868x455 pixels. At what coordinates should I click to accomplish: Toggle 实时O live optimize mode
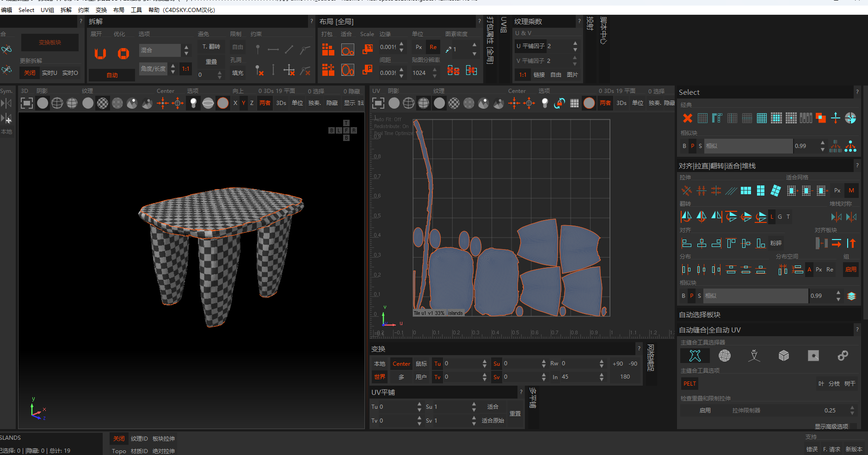tap(70, 73)
